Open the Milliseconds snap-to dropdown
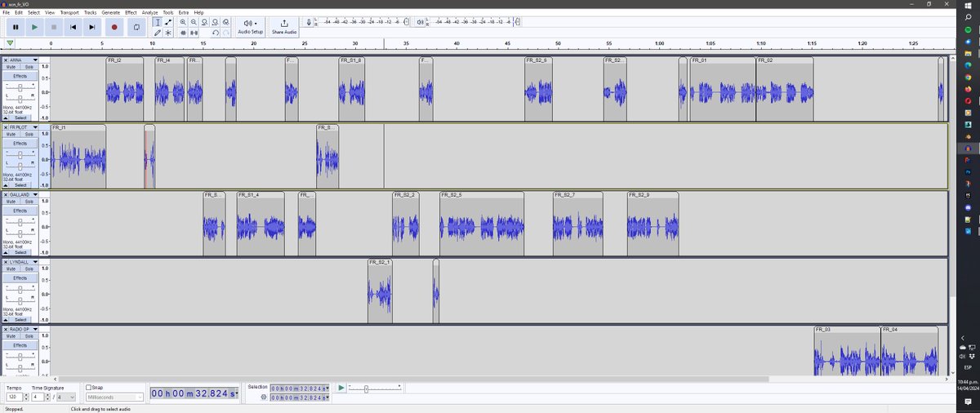The width and height of the screenshot is (980, 413). (x=114, y=397)
